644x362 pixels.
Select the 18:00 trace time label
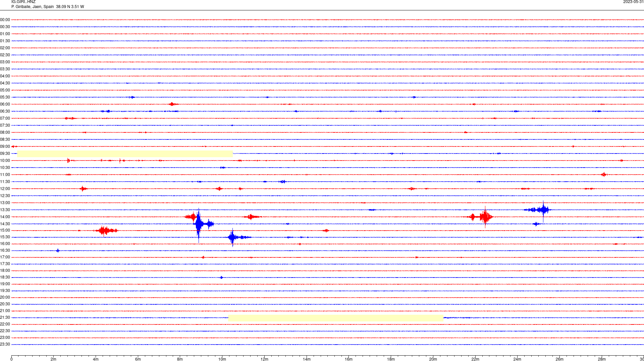pos(5,270)
